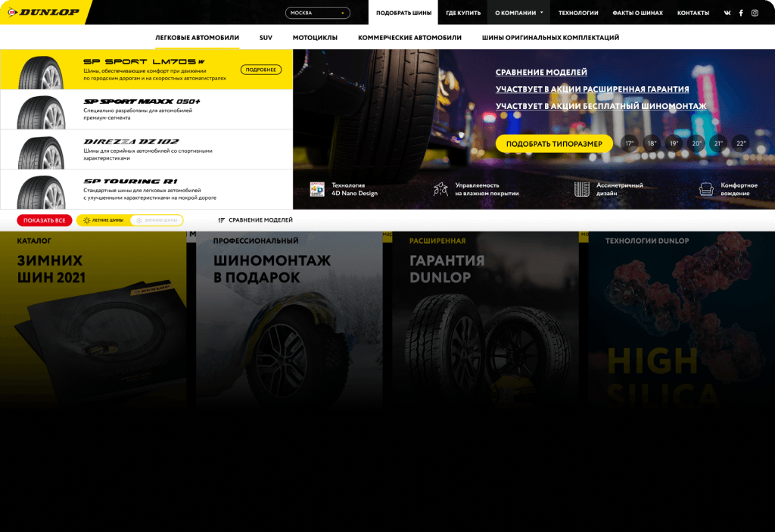The width and height of the screenshot is (775, 532).
Task: Click the compare models sort icon
Action: tap(222, 220)
